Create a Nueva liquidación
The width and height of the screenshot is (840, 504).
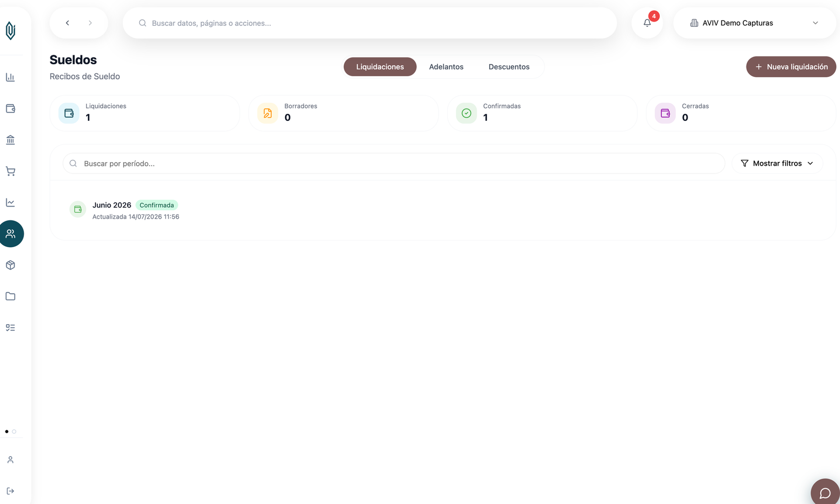(x=791, y=66)
